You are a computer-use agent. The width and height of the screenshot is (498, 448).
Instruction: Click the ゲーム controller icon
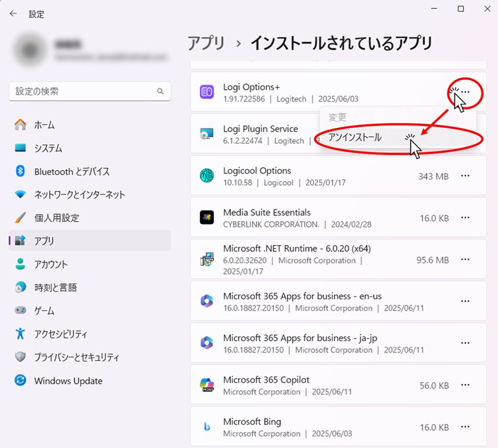tap(20, 310)
